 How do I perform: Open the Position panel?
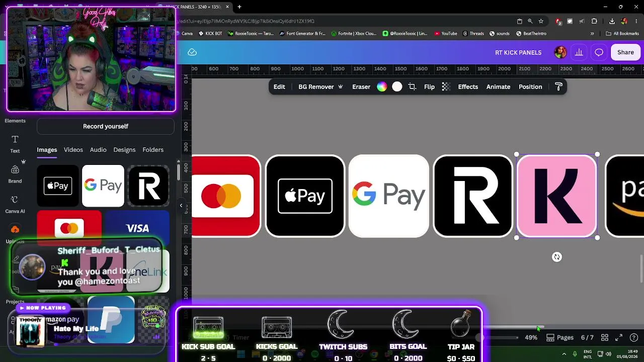point(530,87)
